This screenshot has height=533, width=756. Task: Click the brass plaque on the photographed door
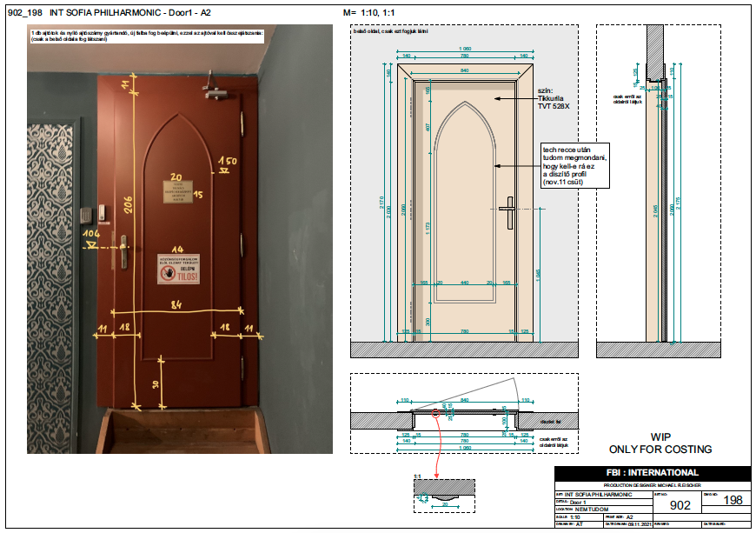point(177,192)
